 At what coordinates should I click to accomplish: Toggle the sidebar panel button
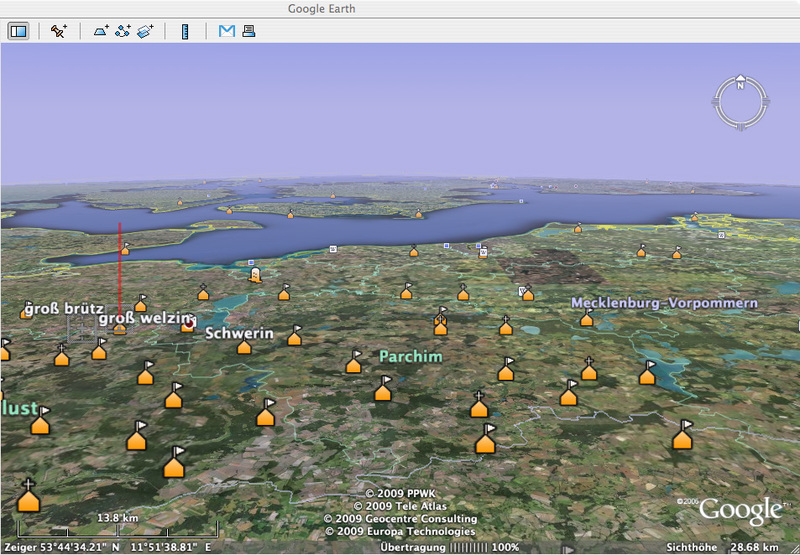(18, 31)
